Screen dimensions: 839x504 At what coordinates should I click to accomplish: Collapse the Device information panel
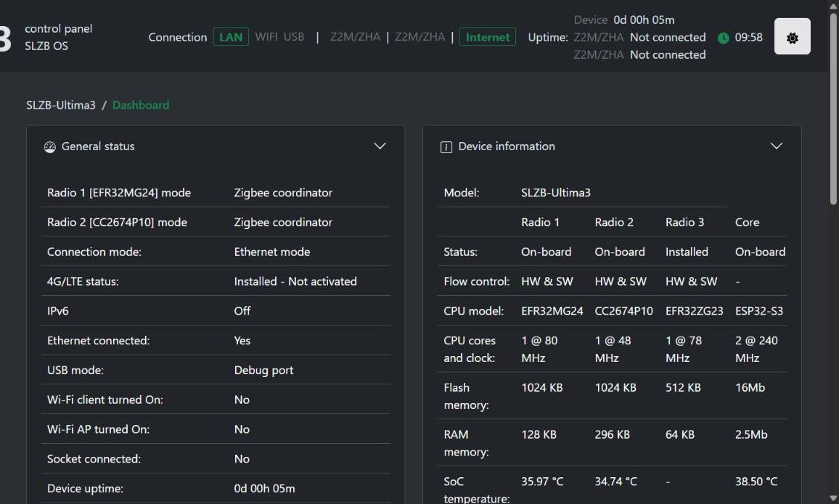[776, 146]
